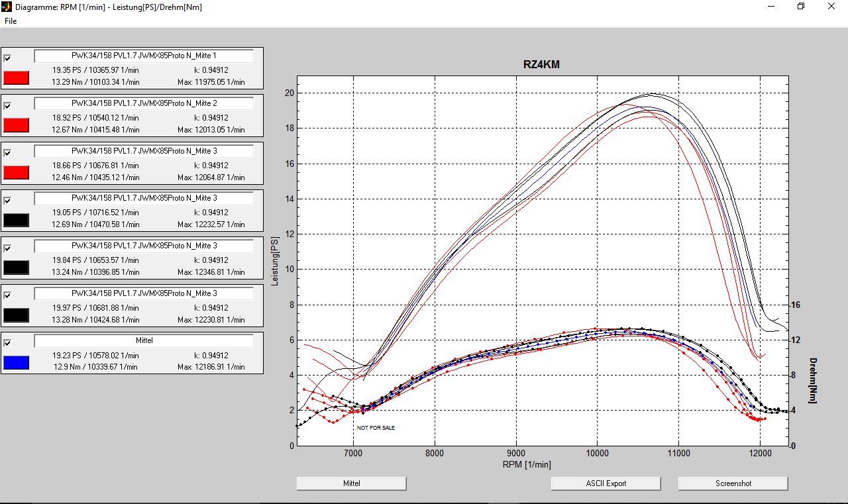Click the Screenshot button
The image size is (848, 504).
pos(733,483)
